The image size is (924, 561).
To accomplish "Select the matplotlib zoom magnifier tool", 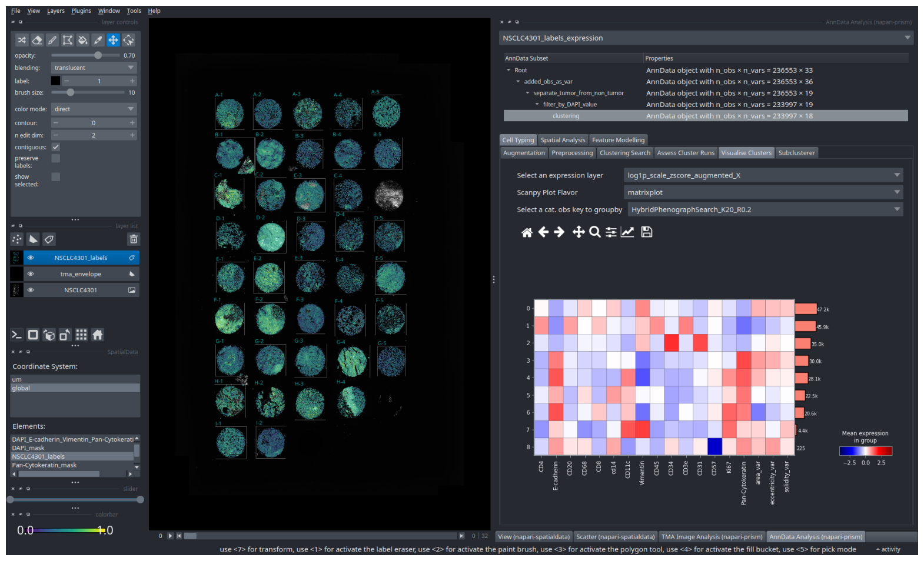I will pyautogui.click(x=595, y=232).
